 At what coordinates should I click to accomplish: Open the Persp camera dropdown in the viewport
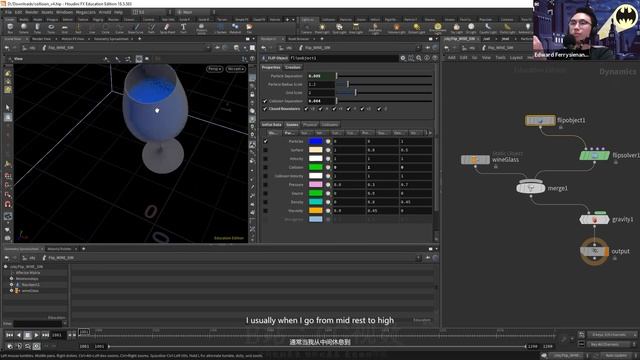coord(215,69)
